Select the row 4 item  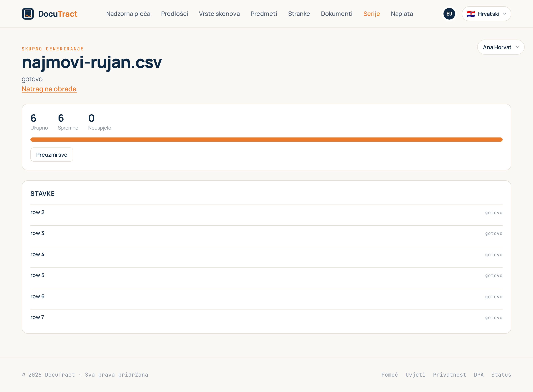click(x=266, y=257)
